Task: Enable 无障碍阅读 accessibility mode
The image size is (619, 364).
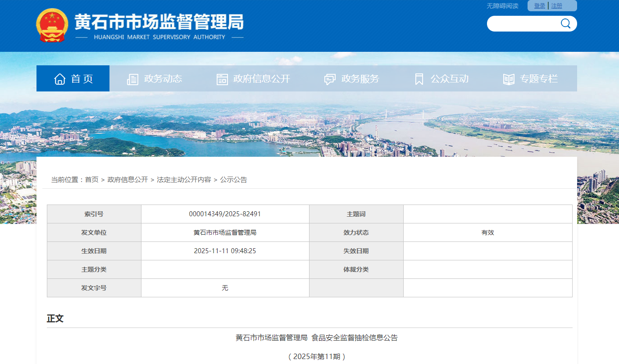Action: tap(502, 6)
